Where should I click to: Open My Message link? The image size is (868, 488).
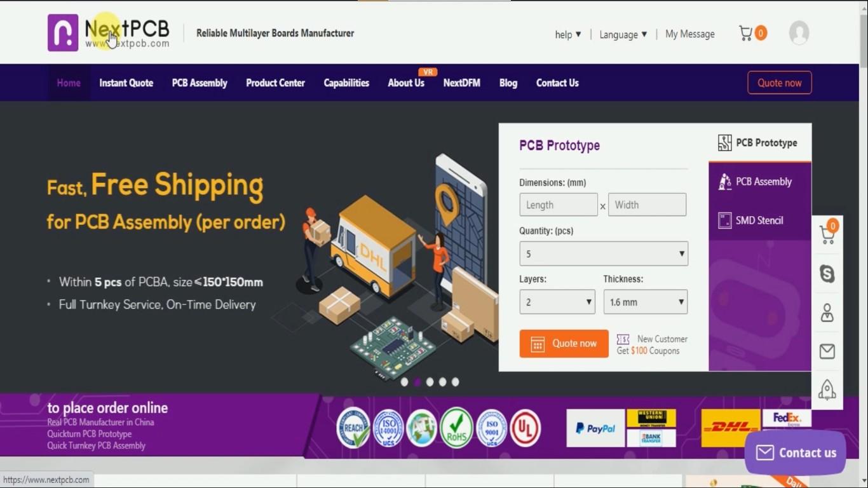pyautogui.click(x=690, y=34)
